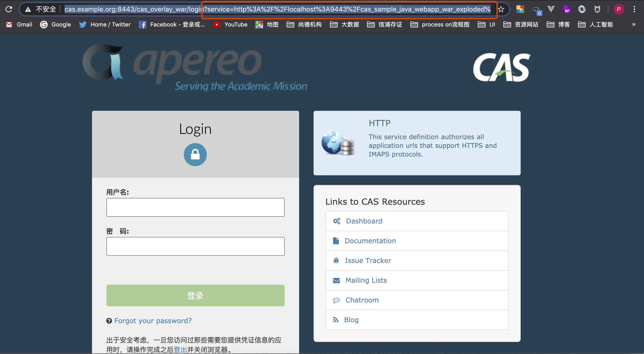Click the 登出 logout link
Viewport: 644px width, 354px height.
(x=180, y=349)
